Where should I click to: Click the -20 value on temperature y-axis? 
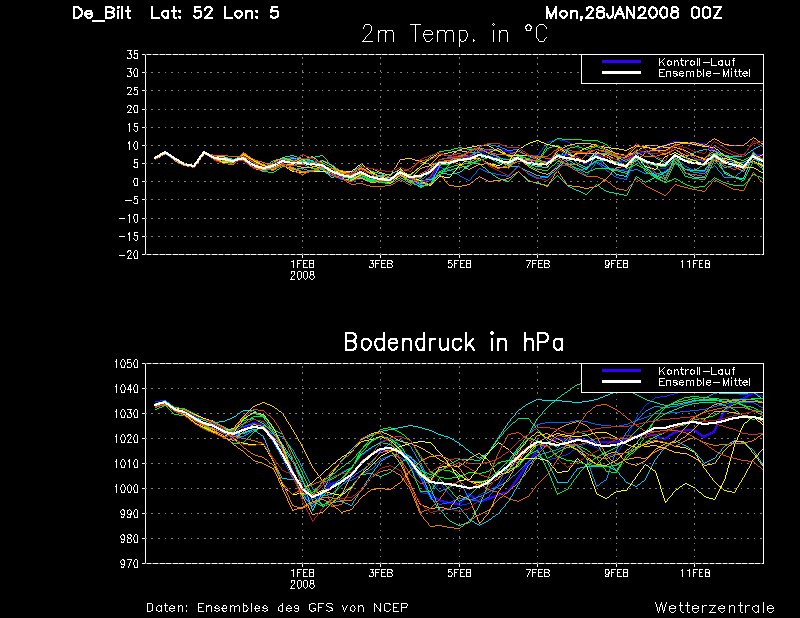tap(128, 255)
